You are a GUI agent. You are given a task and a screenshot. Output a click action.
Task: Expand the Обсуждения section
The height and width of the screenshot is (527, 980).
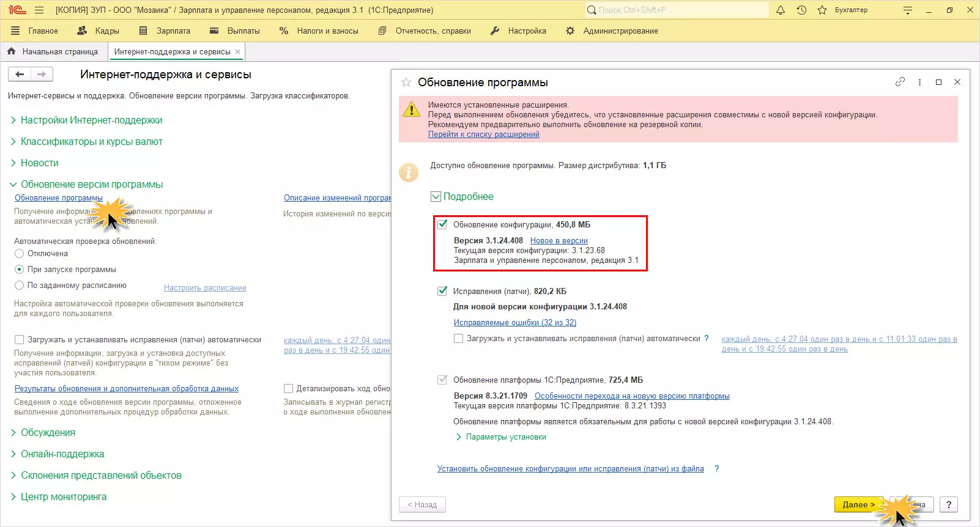43,433
